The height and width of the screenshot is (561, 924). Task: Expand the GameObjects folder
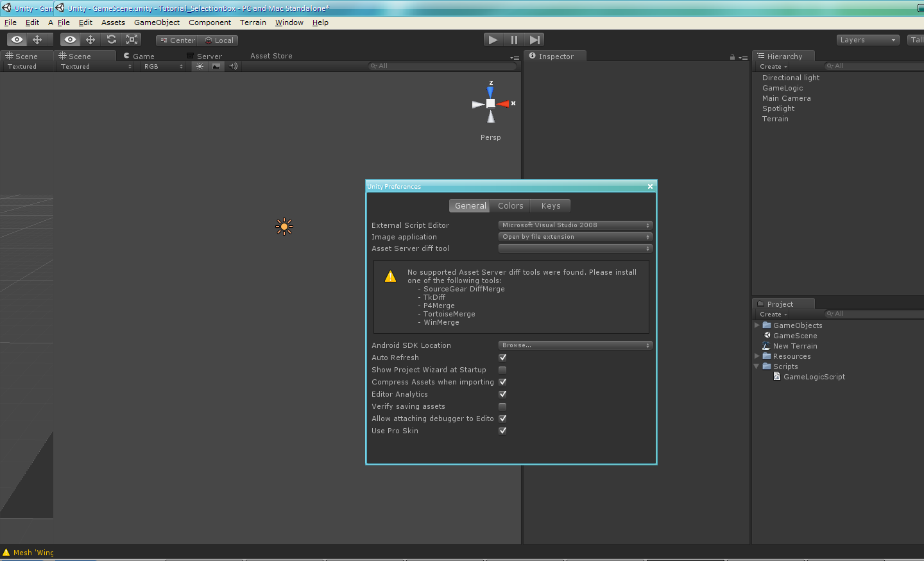757,325
